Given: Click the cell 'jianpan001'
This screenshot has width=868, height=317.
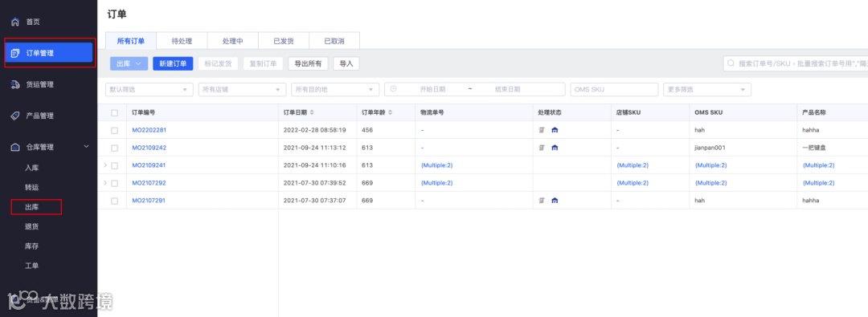Looking at the screenshot, I should (710, 148).
